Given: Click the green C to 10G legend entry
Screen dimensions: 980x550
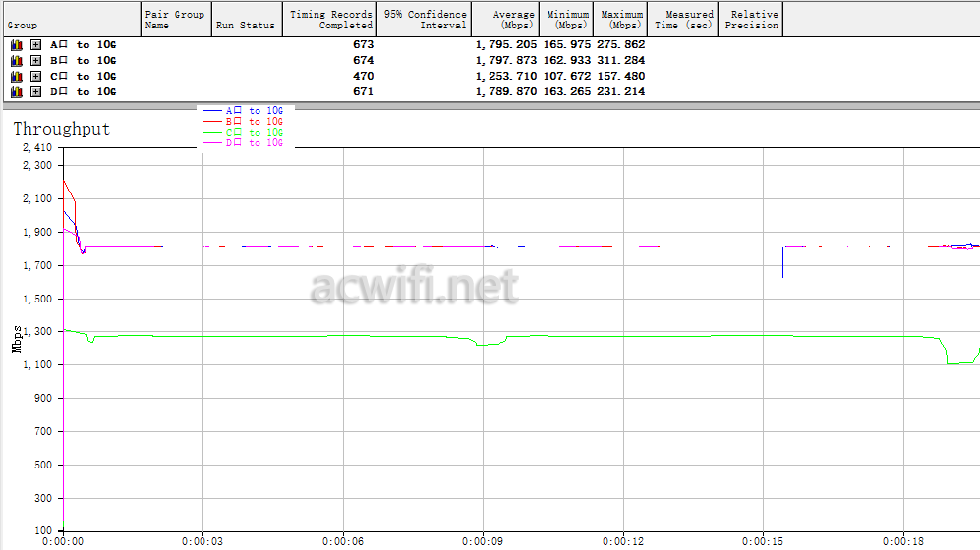Looking at the screenshot, I should point(244,133).
